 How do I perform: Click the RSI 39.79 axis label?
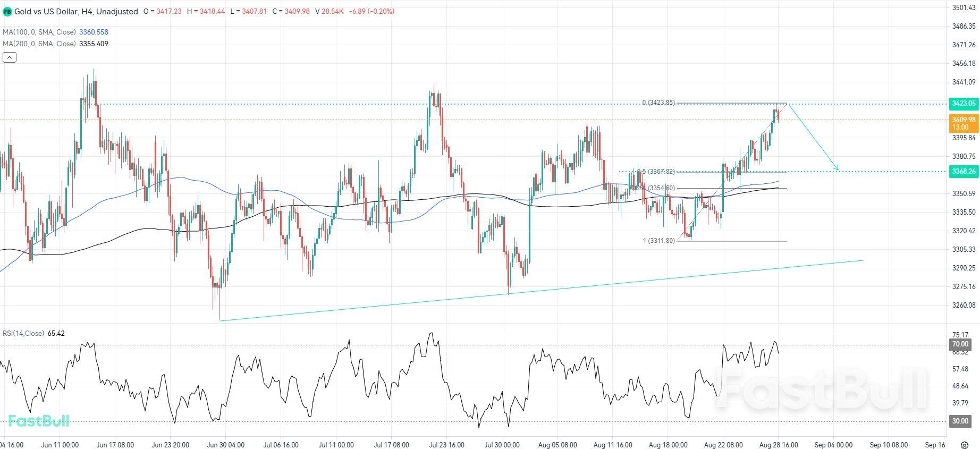pyautogui.click(x=960, y=403)
